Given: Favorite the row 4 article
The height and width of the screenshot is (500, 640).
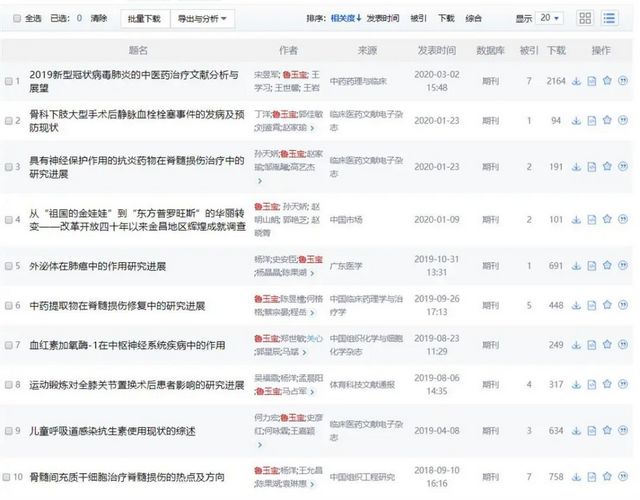Looking at the screenshot, I should pos(607,219).
